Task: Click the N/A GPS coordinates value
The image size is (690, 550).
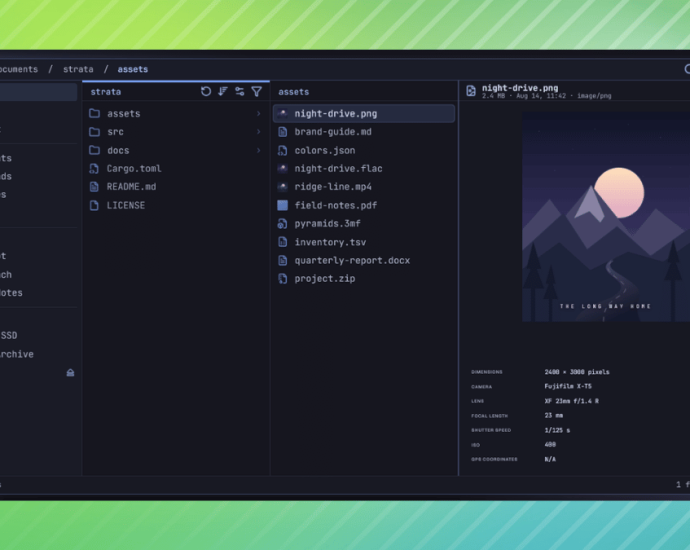Action: [x=550, y=459]
